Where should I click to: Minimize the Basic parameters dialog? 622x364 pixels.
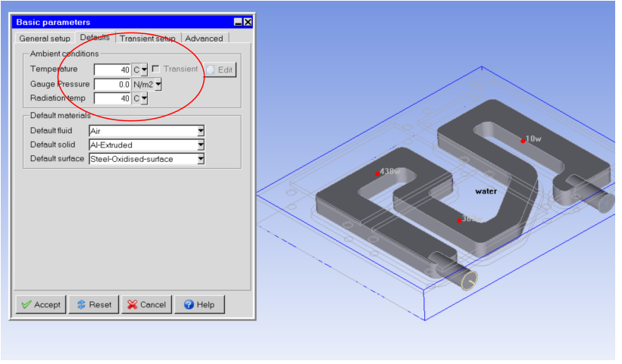pos(238,22)
